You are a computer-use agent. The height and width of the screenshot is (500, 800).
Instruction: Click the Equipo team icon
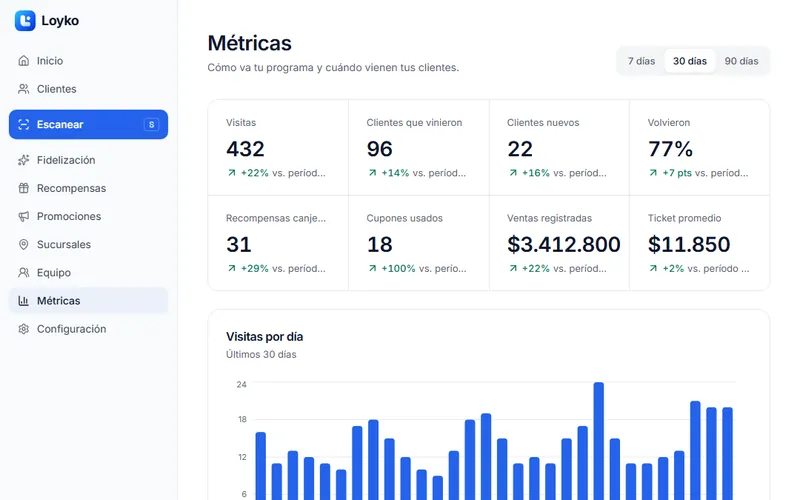[x=23, y=272]
